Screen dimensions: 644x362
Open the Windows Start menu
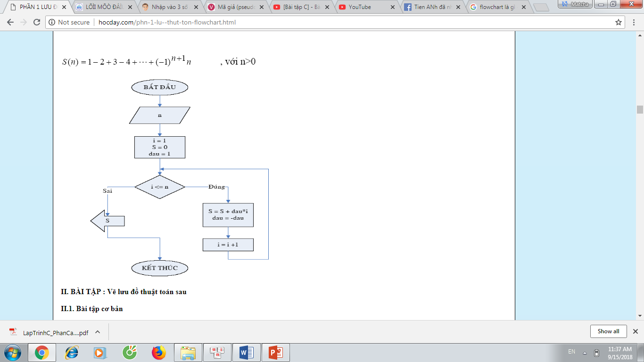pos(13,353)
